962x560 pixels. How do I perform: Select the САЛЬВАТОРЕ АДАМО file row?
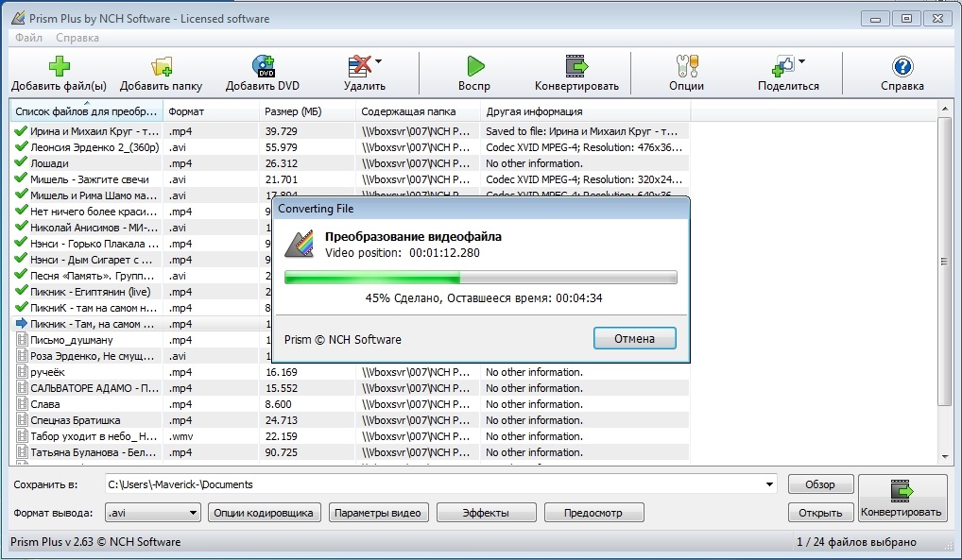[x=350, y=387]
